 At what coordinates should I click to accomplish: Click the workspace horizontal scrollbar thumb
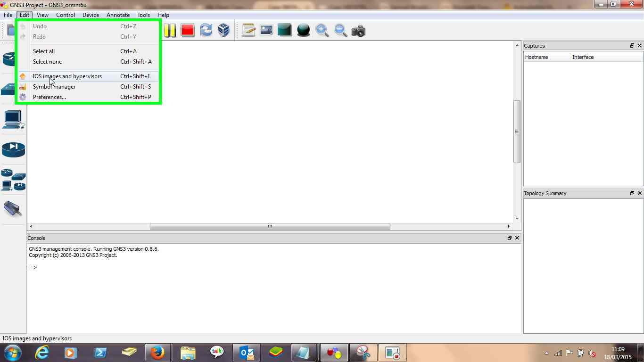[x=270, y=226]
